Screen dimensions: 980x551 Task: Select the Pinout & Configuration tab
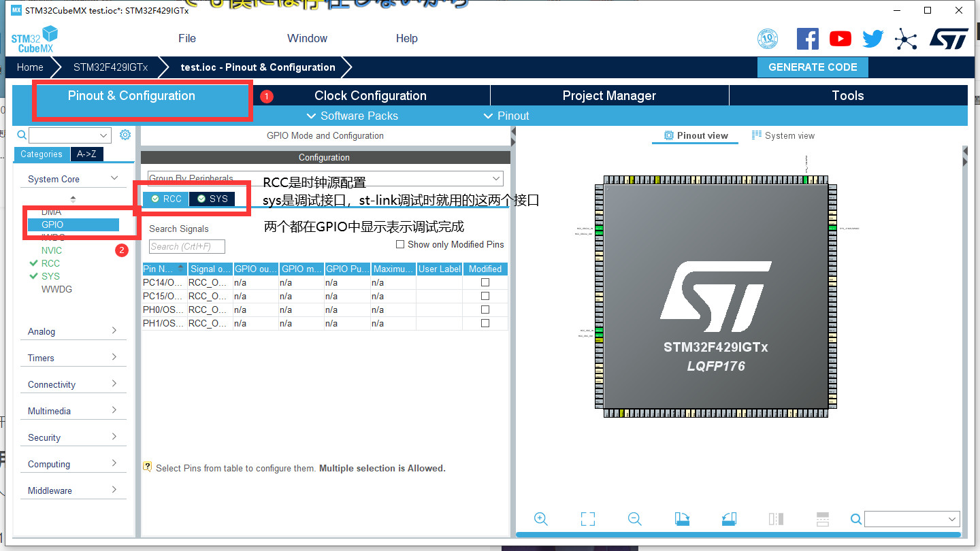131,95
